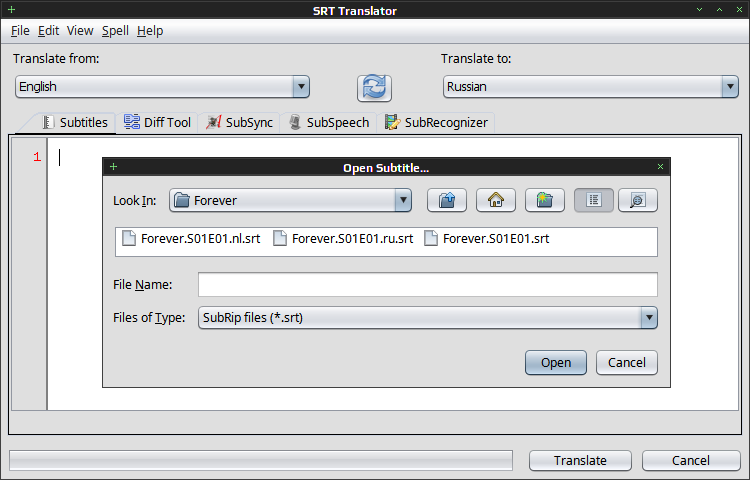Click the swap languages refresh icon
Viewport: 750px width, 480px height.
[x=374, y=88]
